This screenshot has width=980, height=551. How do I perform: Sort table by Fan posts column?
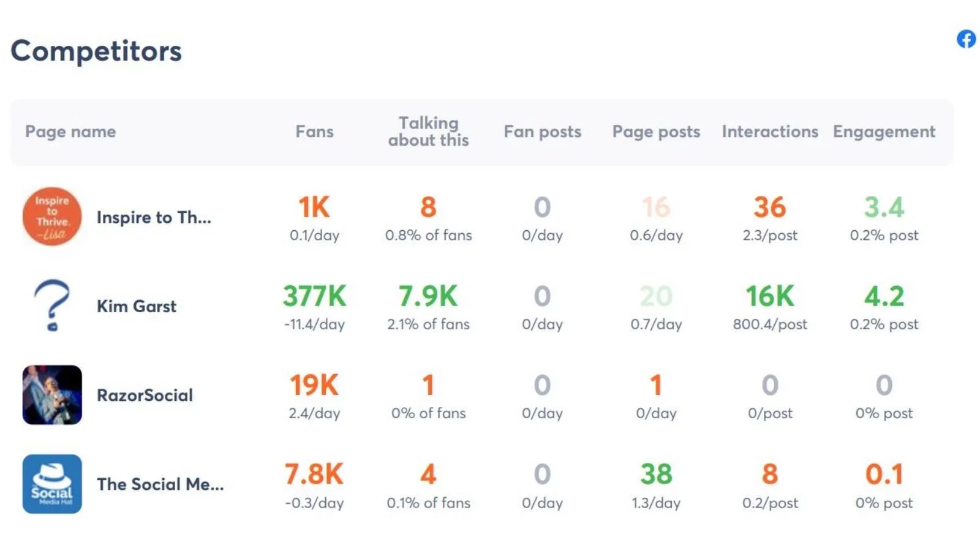click(542, 132)
